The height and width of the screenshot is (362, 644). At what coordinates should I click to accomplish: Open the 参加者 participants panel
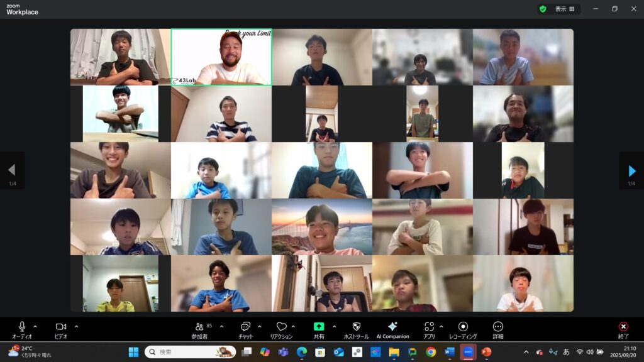click(199, 329)
